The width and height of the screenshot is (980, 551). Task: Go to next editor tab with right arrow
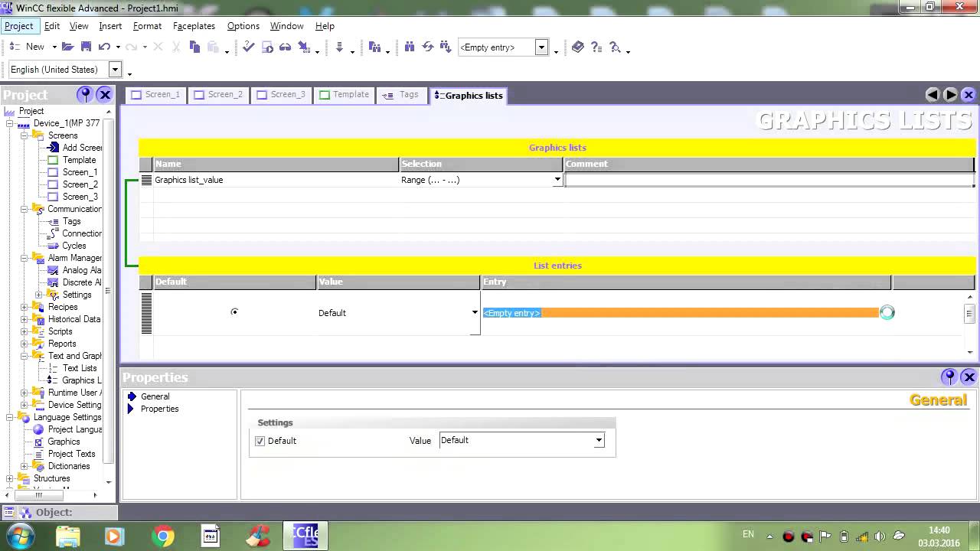pos(950,95)
